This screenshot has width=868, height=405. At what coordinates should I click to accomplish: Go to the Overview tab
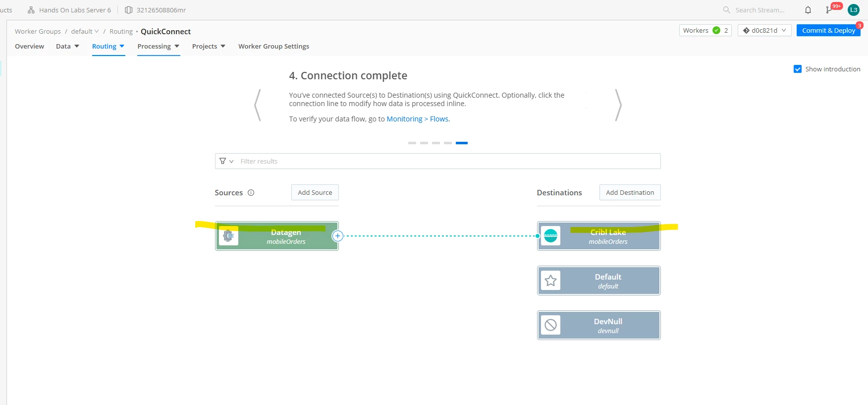click(29, 46)
